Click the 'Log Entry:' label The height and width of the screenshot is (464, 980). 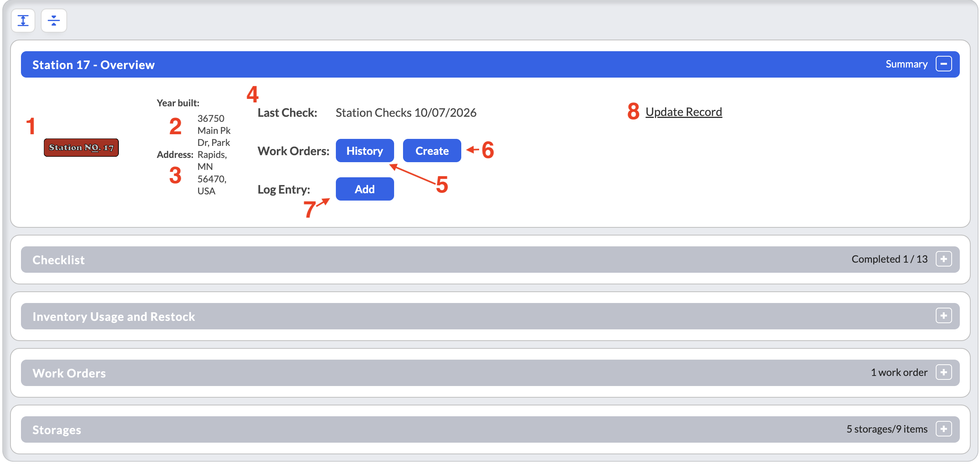284,189
